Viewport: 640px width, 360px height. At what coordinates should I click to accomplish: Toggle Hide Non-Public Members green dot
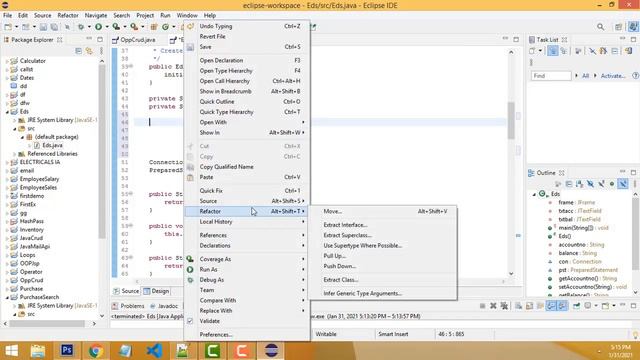[x=612, y=184]
